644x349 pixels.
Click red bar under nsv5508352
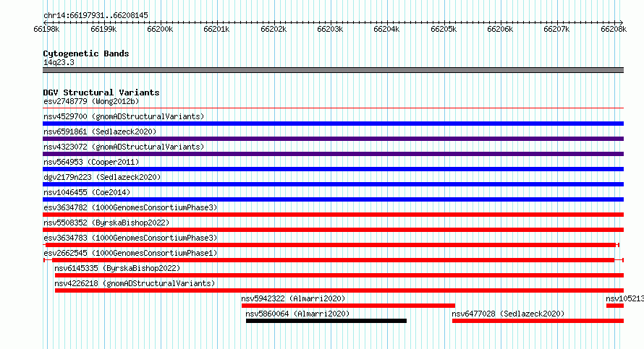[x=333, y=230]
